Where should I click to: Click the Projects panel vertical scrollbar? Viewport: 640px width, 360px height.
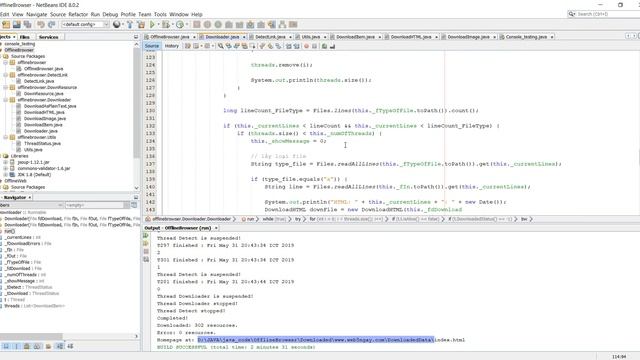pyautogui.click(x=136, y=116)
